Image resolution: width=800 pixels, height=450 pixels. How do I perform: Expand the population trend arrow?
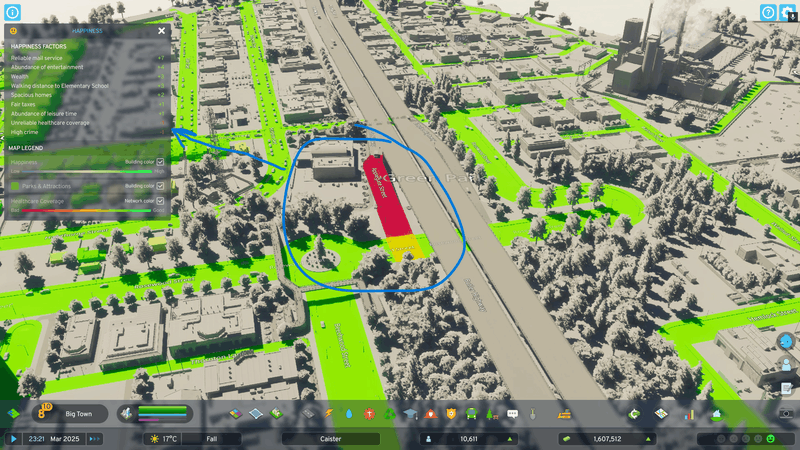[510, 439]
